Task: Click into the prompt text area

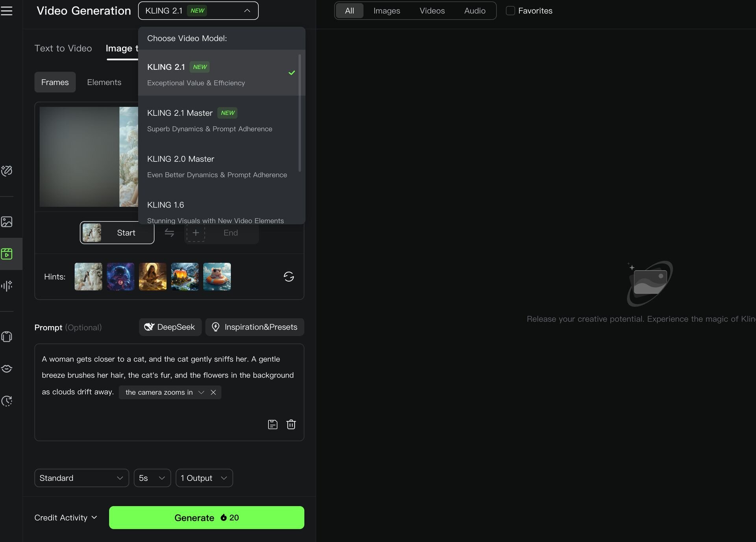Action: pos(169,392)
